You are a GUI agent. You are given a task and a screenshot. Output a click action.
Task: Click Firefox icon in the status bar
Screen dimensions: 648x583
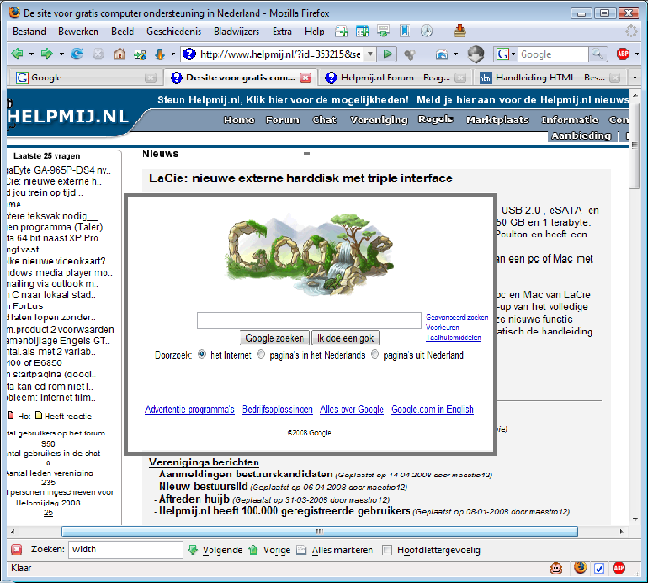coord(580,568)
